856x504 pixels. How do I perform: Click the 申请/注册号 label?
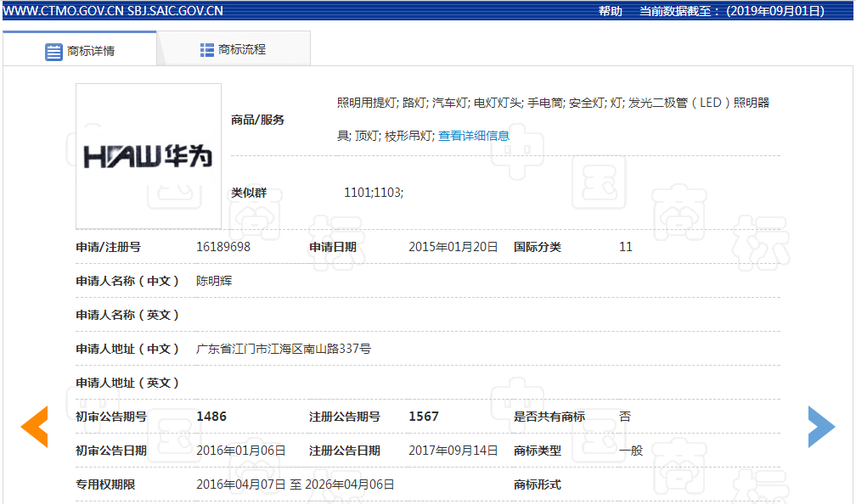108,247
